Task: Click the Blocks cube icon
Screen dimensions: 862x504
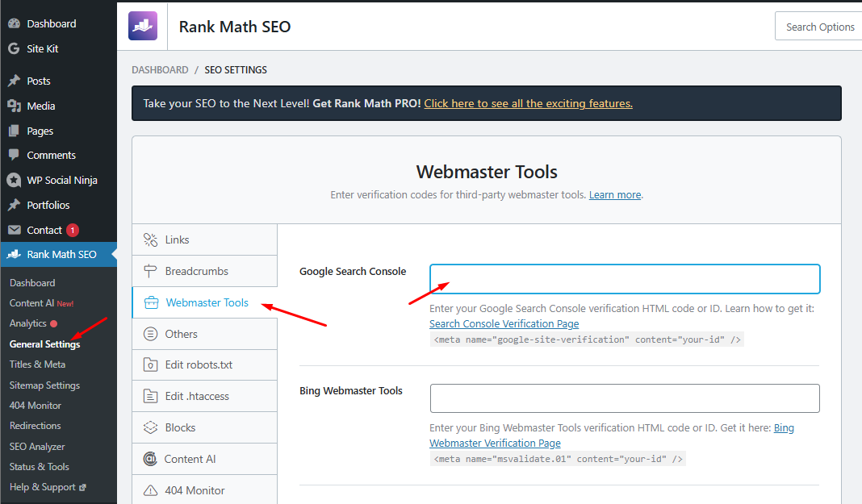Action: (151, 427)
